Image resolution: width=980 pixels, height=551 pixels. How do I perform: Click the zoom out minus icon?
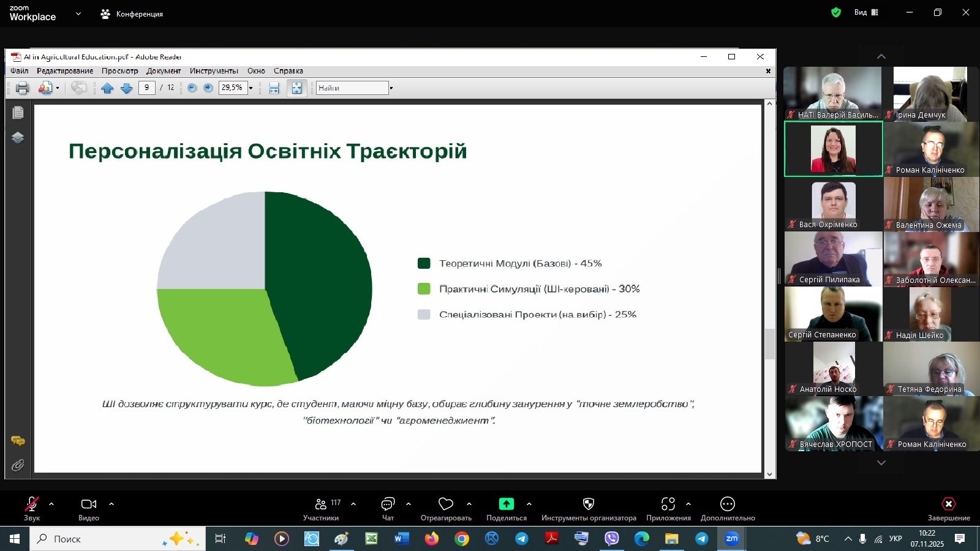pos(192,88)
